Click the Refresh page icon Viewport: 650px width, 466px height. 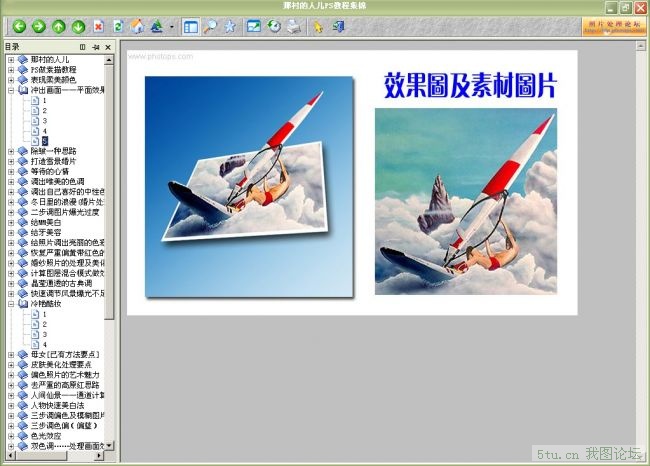pos(119,26)
